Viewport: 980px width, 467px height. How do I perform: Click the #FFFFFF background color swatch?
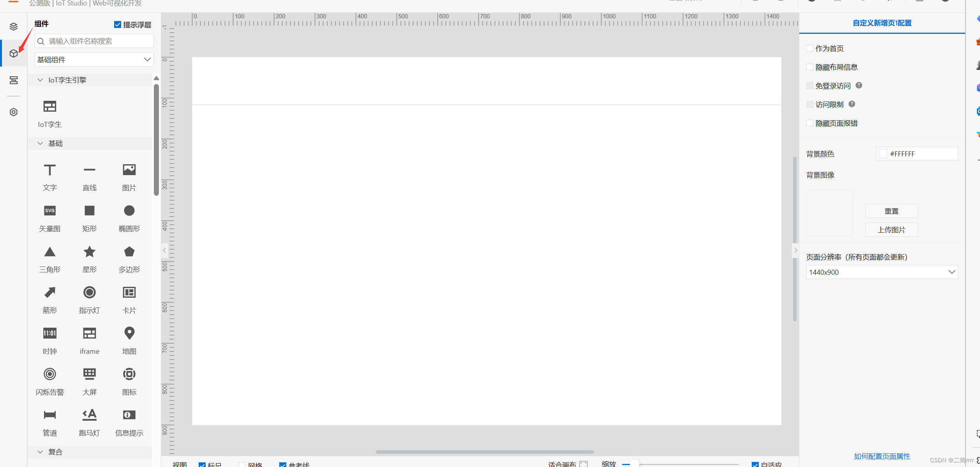click(883, 154)
